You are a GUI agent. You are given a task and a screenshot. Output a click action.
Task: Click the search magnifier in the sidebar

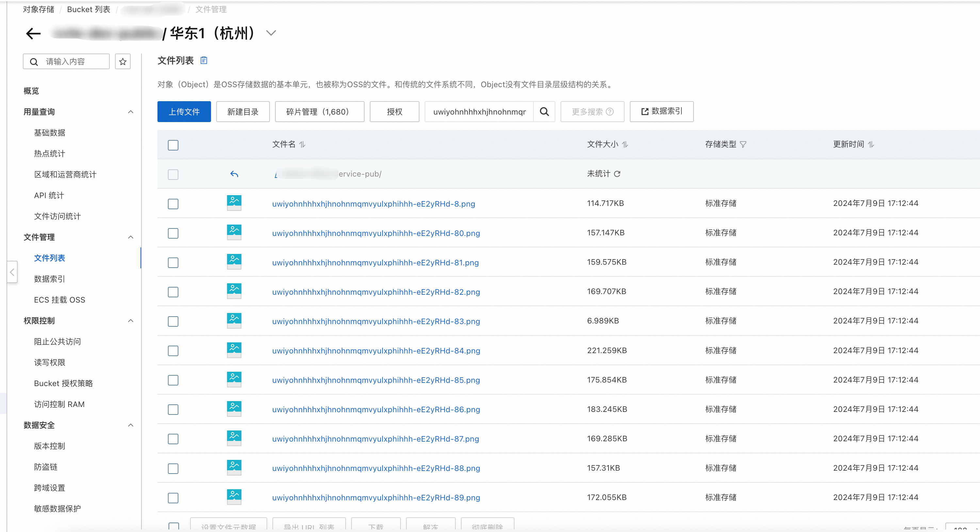point(34,62)
